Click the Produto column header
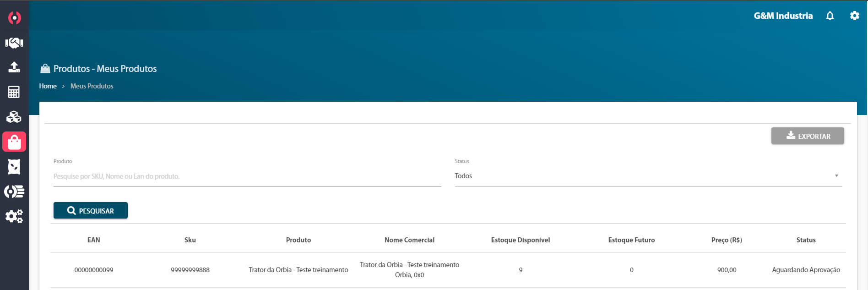 point(298,240)
